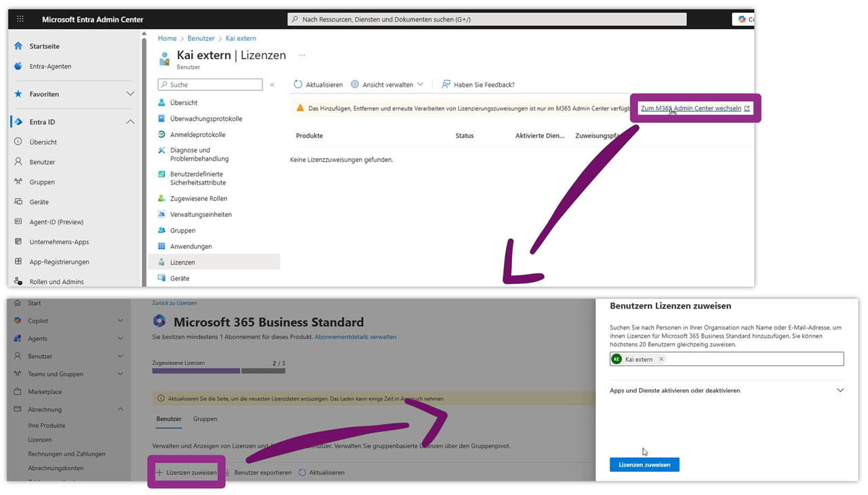Click the icon beside Rollen und Admins
The width and height of the screenshot is (868, 495).
tap(18, 281)
